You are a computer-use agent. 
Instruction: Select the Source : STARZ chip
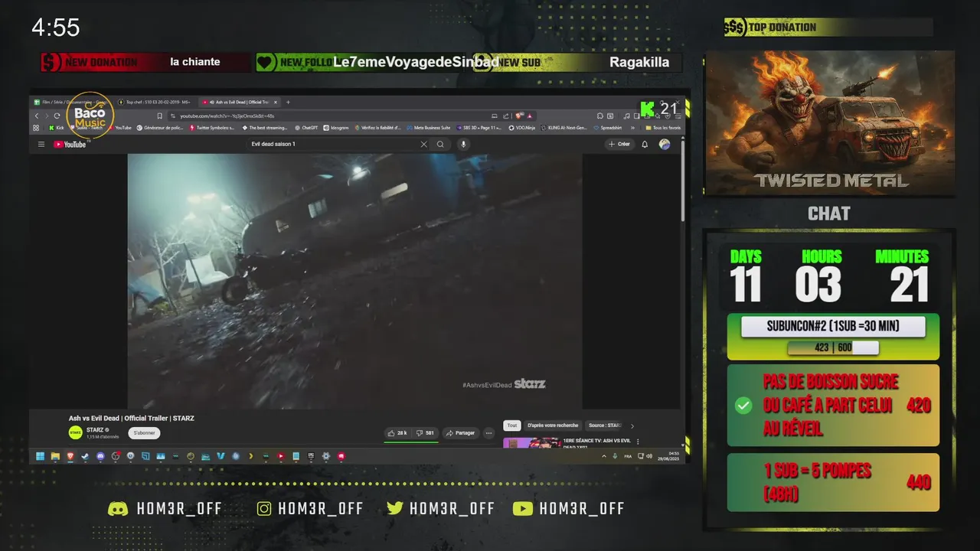tap(605, 425)
